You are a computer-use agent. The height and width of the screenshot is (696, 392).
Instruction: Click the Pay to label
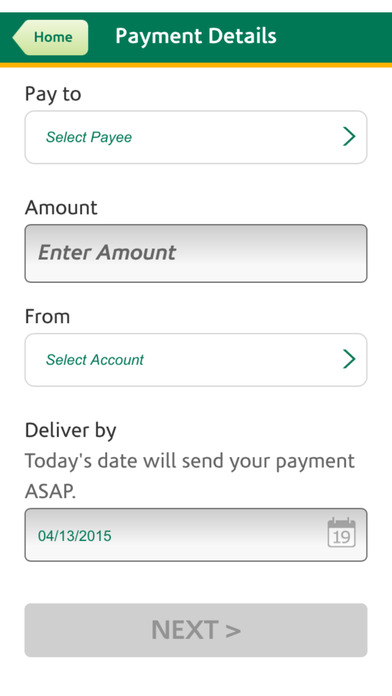click(53, 95)
